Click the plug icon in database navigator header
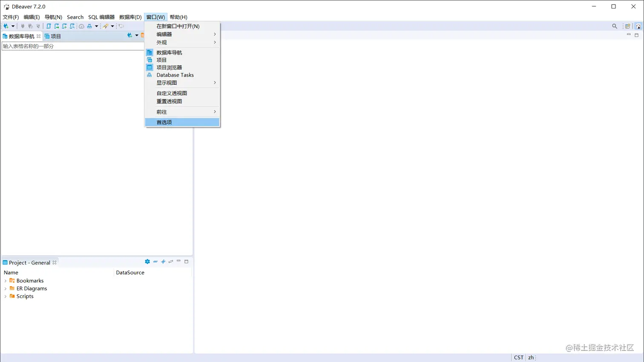The image size is (644, 362). click(x=129, y=35)
